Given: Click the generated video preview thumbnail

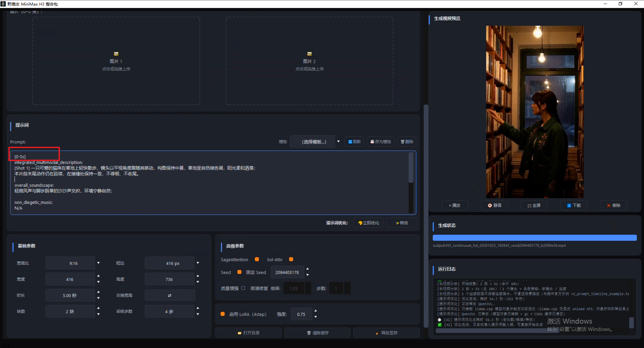Looking at the screenshot, I should coord(535,112).
